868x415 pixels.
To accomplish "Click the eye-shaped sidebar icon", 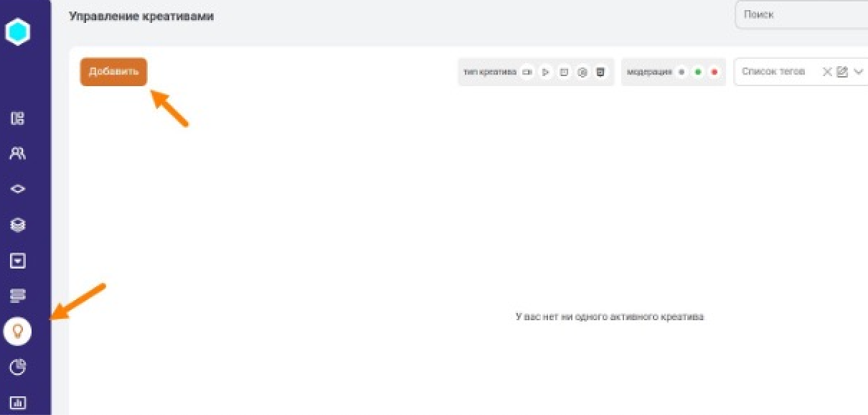I will (x=18, y=190).
